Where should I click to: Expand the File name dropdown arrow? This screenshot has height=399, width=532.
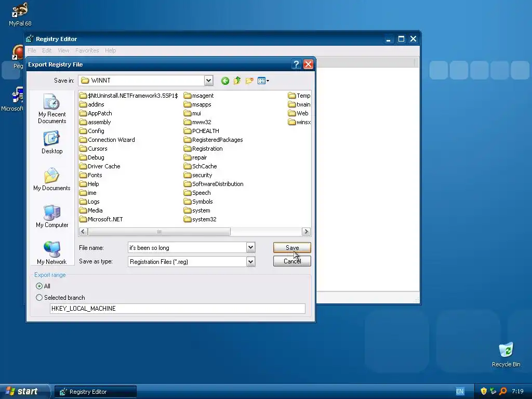click(251, 248)
